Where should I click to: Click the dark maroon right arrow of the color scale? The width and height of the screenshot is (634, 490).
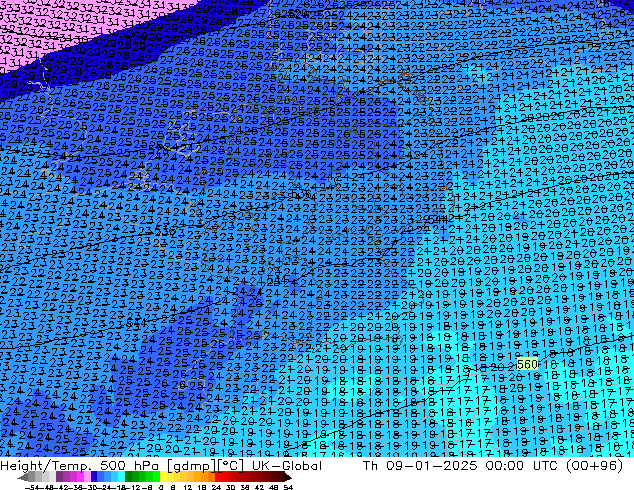287,477
